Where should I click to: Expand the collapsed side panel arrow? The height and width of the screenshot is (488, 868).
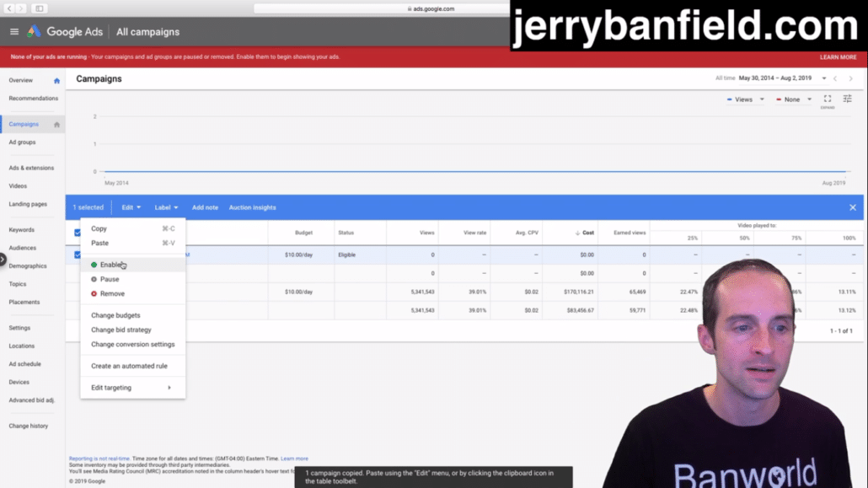(3, 260)
